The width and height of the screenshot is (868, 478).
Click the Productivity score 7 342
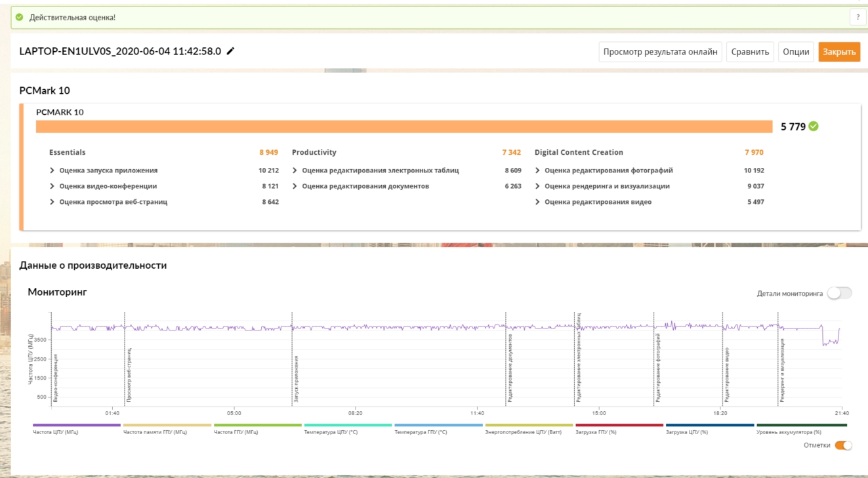(512, 152)
